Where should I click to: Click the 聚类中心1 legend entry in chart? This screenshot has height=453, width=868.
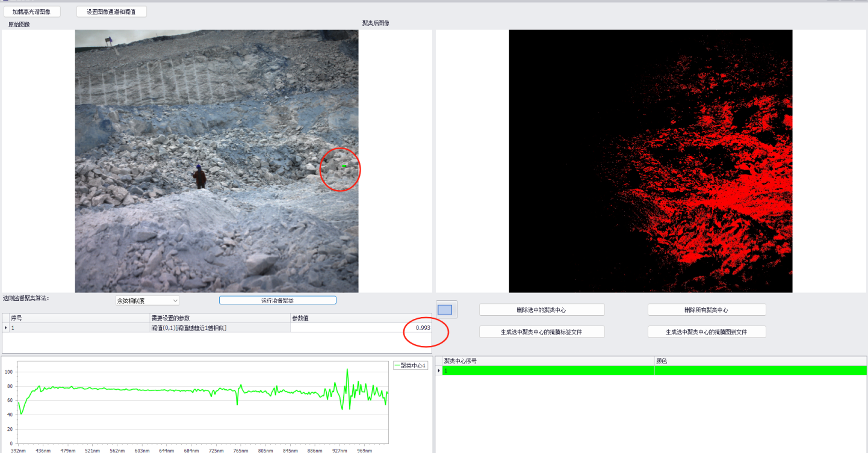pyautogui.click(x=409, y=365)
